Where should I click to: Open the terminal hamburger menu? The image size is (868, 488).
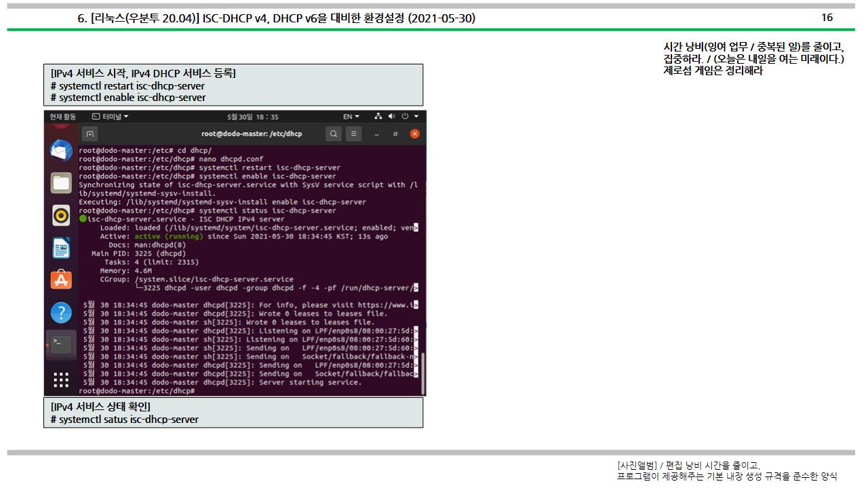[354, 134]
